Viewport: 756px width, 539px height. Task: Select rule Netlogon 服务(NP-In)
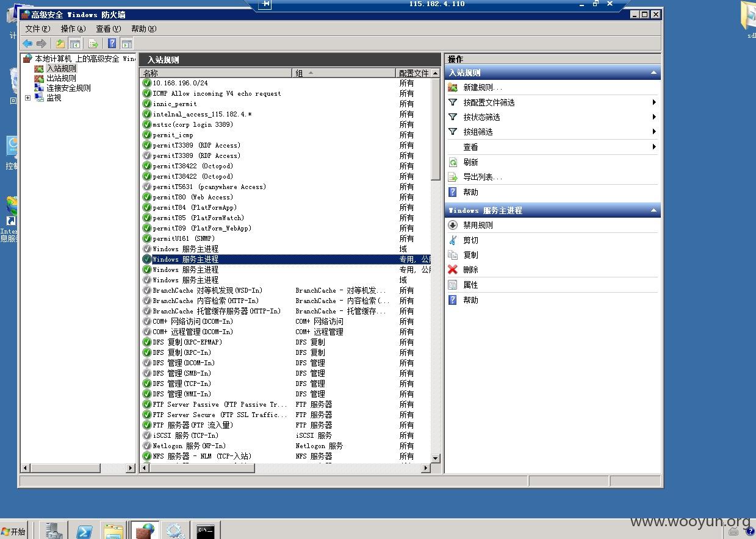tap(189, 446)
